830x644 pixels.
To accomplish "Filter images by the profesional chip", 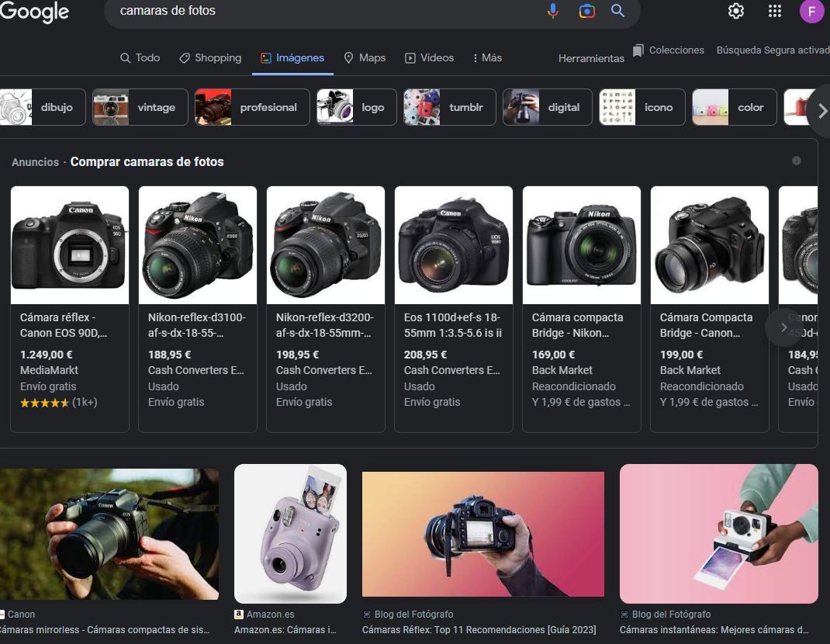I will click(x=252, y=107).
